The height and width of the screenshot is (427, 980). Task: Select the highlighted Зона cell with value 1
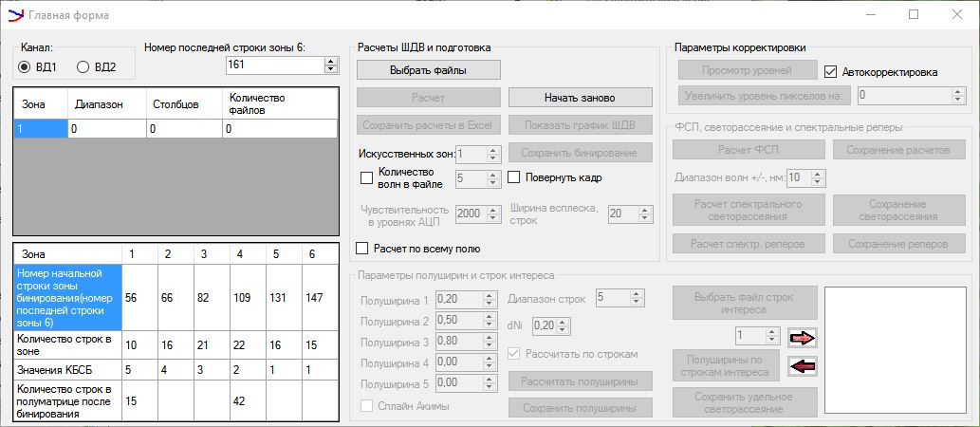coord(41,128)
